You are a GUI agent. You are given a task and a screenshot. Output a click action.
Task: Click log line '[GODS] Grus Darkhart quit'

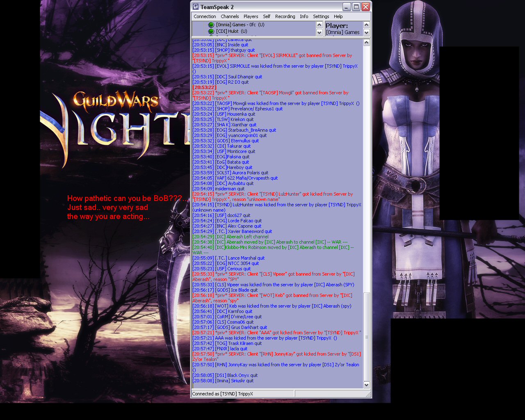point(230,327)
